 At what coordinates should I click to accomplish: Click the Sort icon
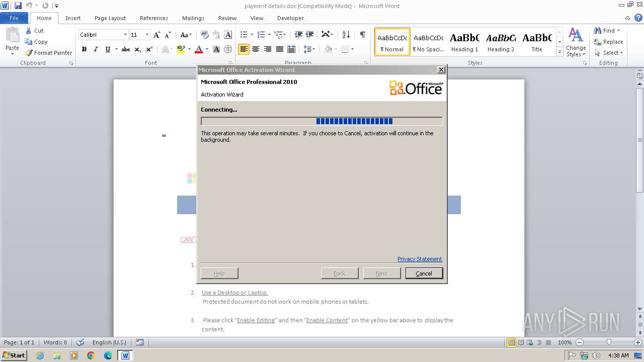coord(346,35)
